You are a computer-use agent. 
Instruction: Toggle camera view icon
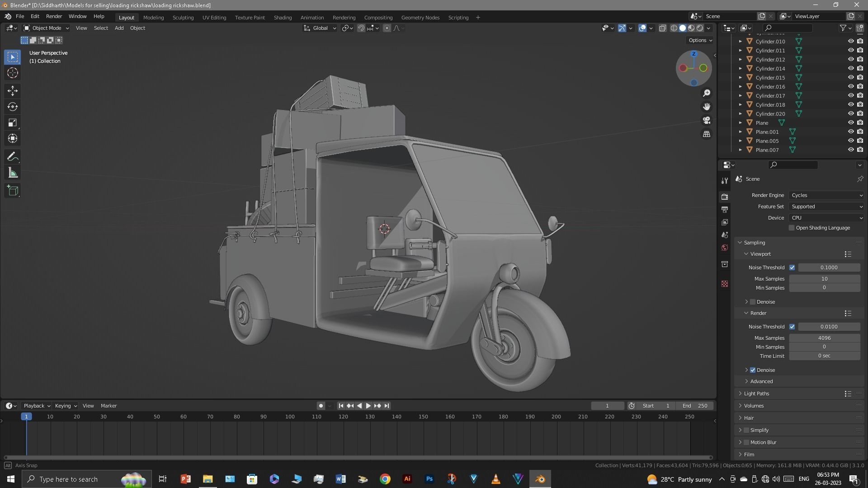click(x=706, y=121)
